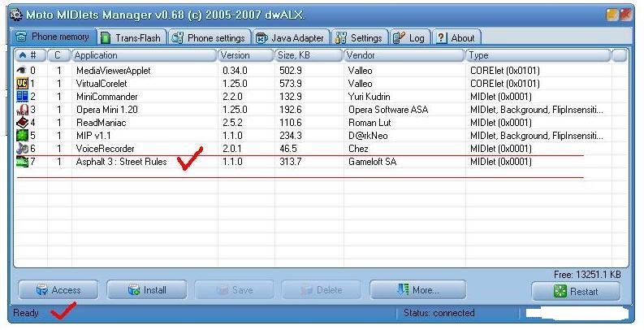The image size is (644, 330).
Task: Sort by Vendor column header
Action: pyautogui.click(x=404, y=55)
